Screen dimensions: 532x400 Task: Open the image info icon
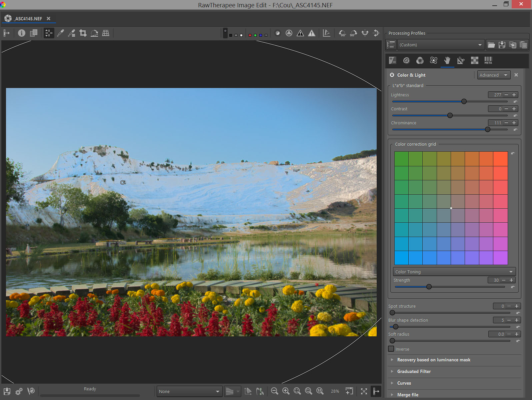point(22,33)
